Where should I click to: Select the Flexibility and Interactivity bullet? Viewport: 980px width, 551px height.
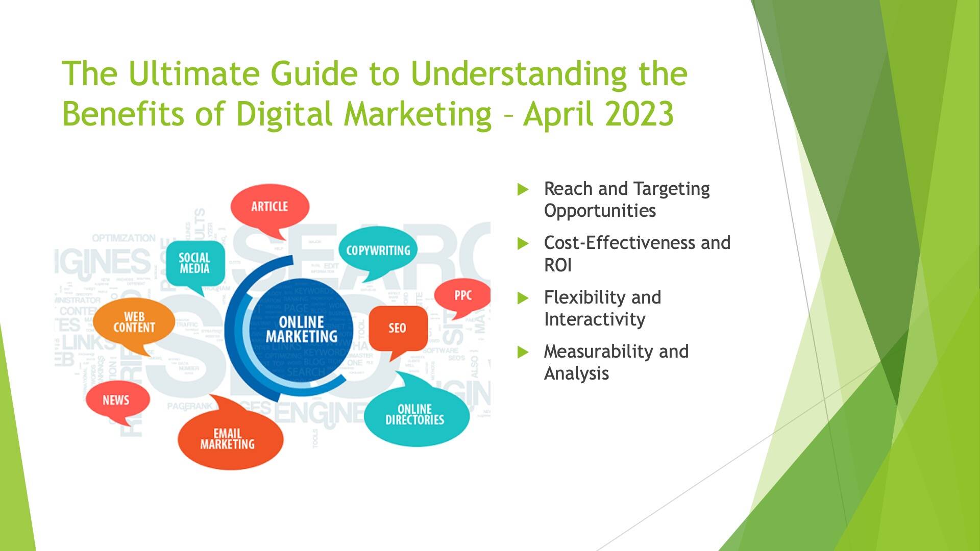602,308
